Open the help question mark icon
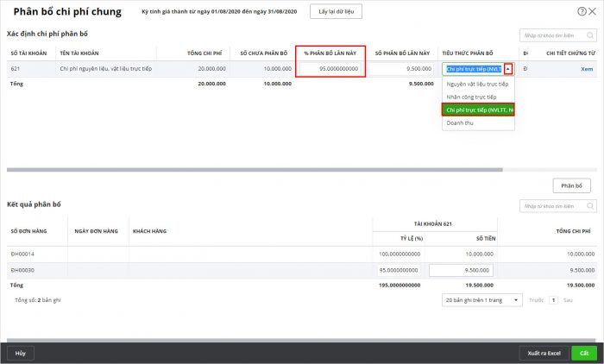The height and width of the screenshot is (364, 604). (x=582, y=11)
